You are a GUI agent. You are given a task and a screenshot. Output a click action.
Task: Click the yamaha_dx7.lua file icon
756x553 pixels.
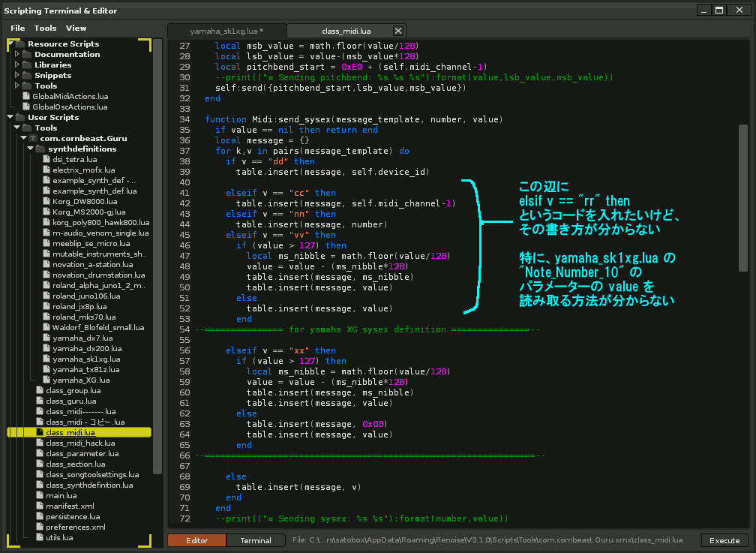point(46,338)
